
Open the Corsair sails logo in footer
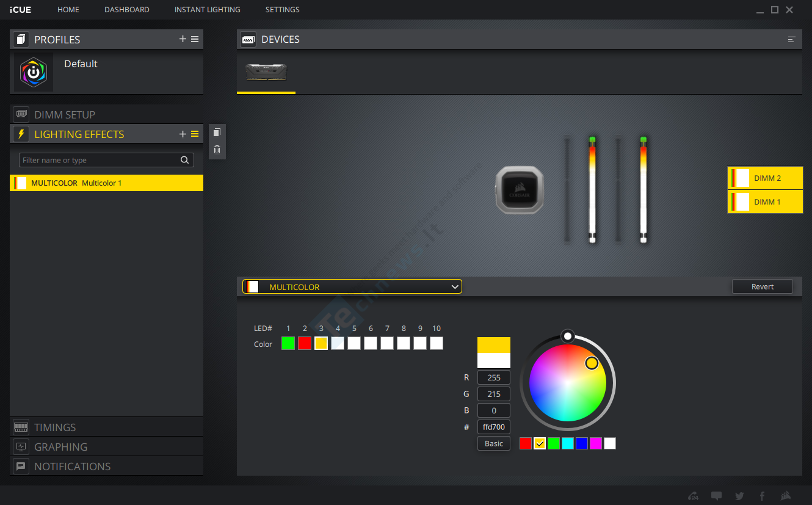pyautogui.click(x=786, y=496)
